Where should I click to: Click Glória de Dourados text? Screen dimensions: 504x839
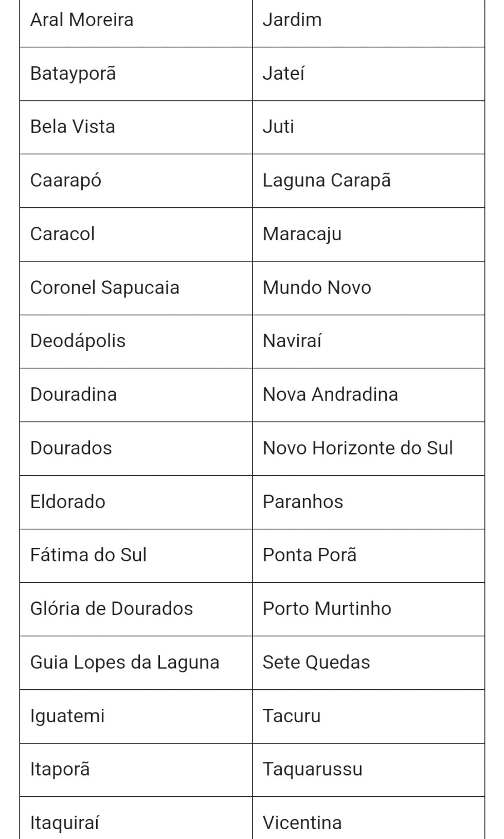(112, 609)
